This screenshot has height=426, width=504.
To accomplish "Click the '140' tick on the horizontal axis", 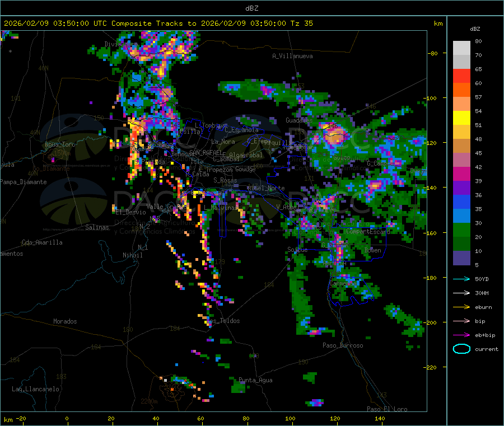I will point(380,418).
